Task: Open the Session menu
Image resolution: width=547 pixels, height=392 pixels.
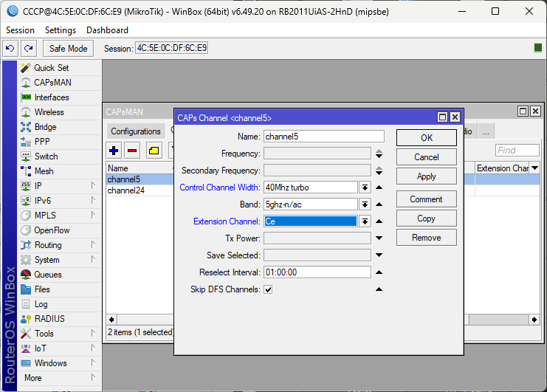Action: (20, 30)
